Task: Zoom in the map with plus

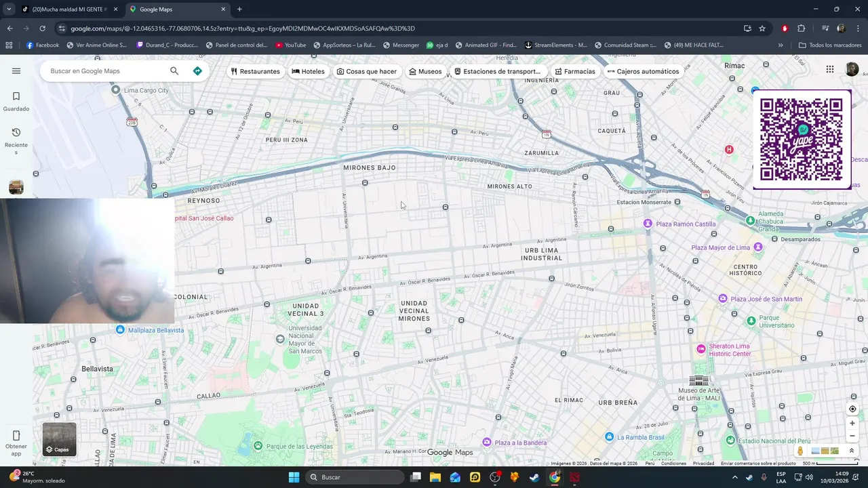Action: (852, 423)
